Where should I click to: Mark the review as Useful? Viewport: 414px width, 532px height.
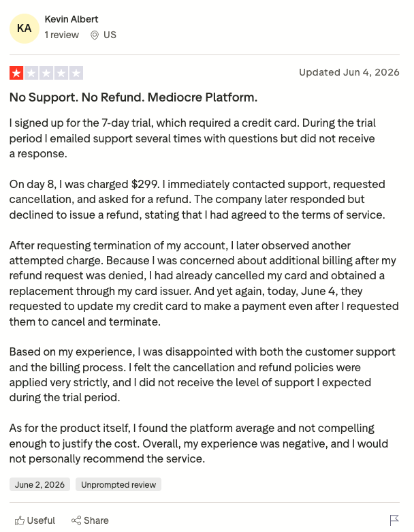tap(35, 520)
